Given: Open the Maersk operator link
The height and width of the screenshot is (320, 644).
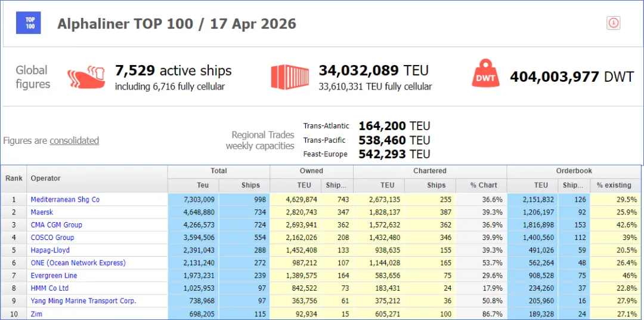Looking at the screenshot, I should 42,212.
